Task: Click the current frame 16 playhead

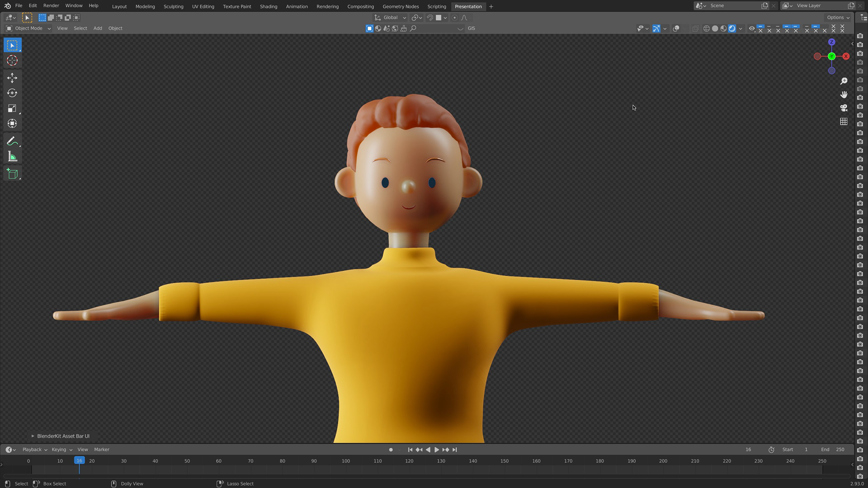Action: [79, 460]
